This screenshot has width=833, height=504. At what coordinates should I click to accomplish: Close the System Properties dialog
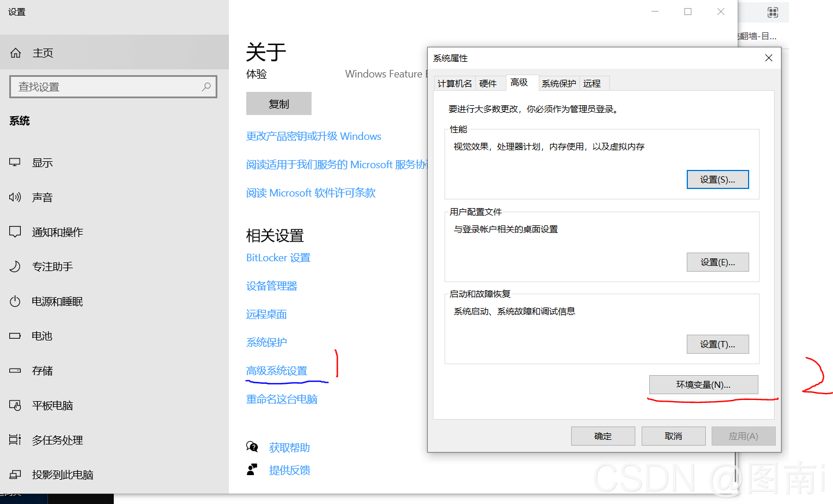pos(769,58)
